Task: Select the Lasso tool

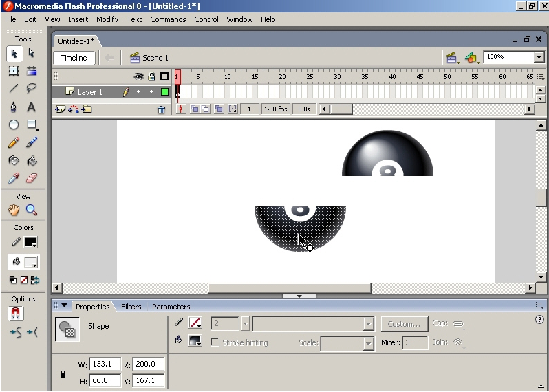Action: pos(32,88)
